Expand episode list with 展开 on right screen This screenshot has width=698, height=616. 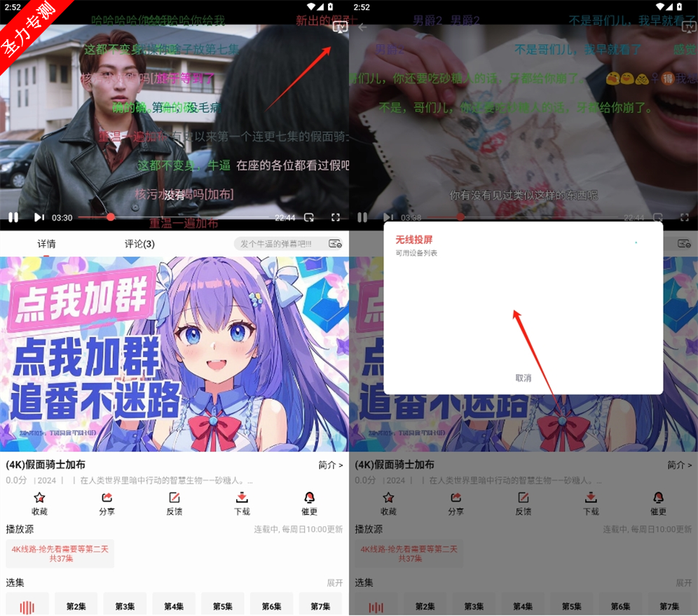tap(684, 582)
